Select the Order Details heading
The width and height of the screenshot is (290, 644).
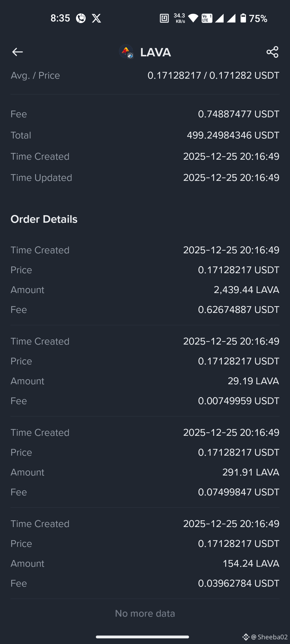click(x=44, y=219)
